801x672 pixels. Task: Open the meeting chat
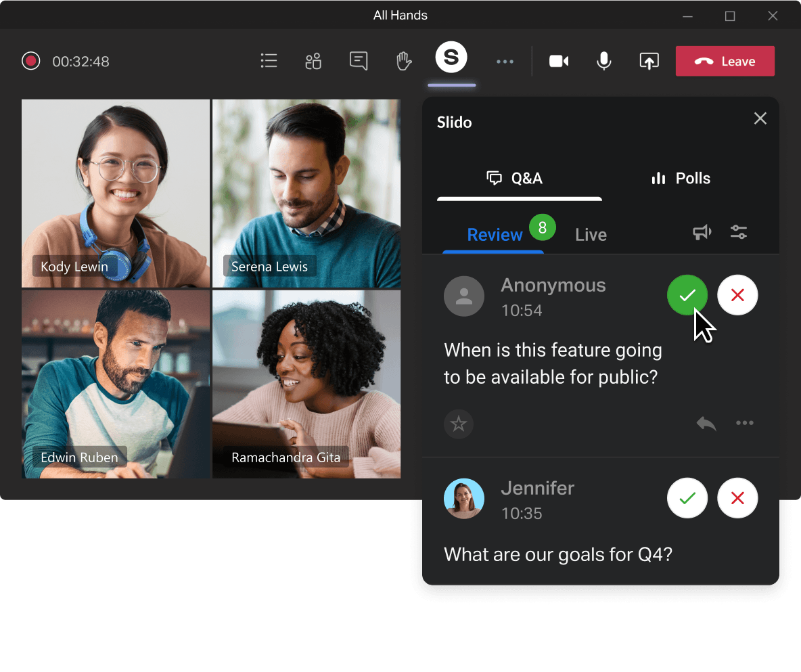[359, 61]
